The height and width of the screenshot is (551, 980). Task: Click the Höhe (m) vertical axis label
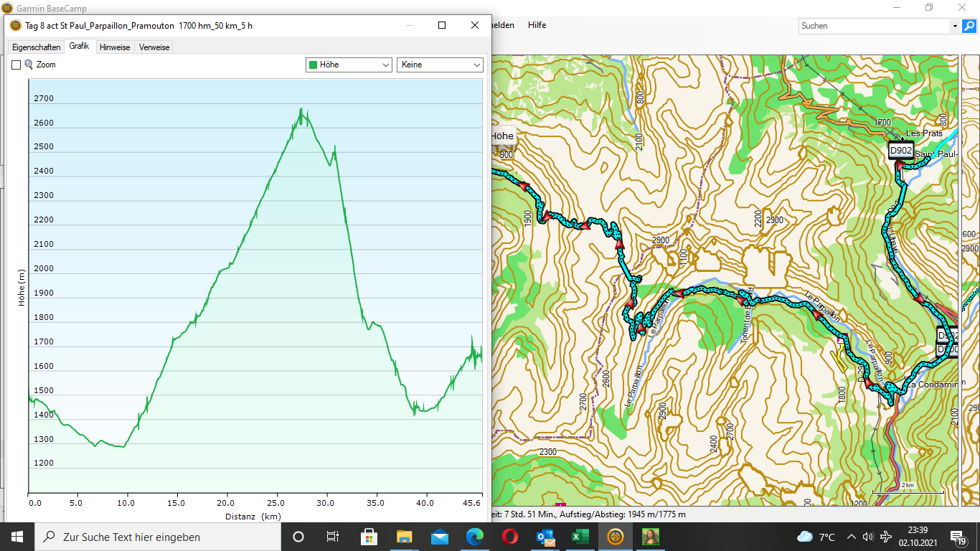point(22,288)
